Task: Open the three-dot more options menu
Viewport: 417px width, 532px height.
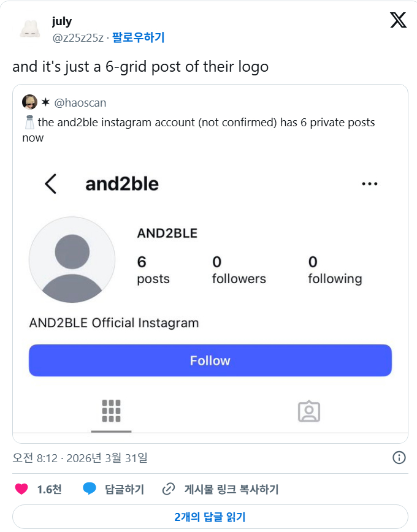Action: coord(369,184)
